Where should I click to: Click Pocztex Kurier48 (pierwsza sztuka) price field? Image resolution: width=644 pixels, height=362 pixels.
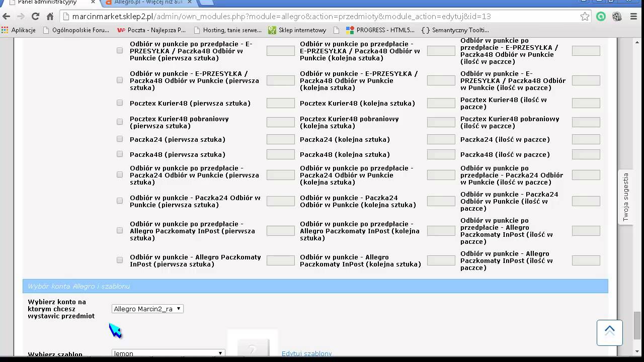[280, 103]
